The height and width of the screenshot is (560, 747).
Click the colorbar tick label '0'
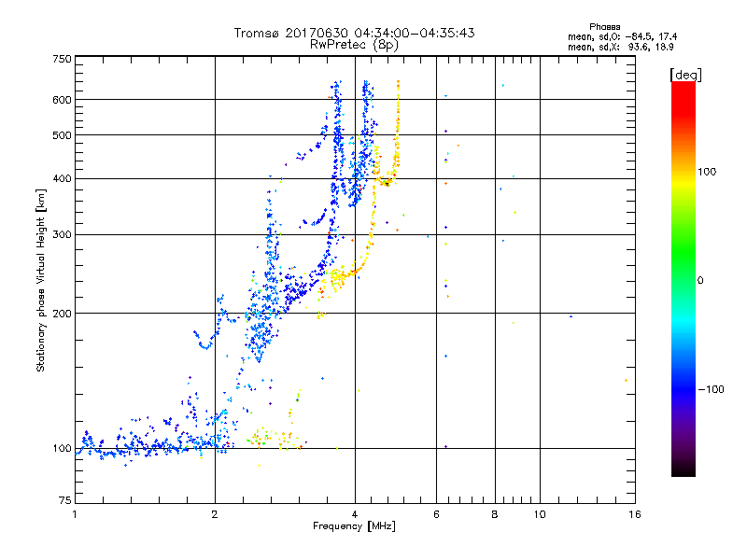(x=700, y=280)
